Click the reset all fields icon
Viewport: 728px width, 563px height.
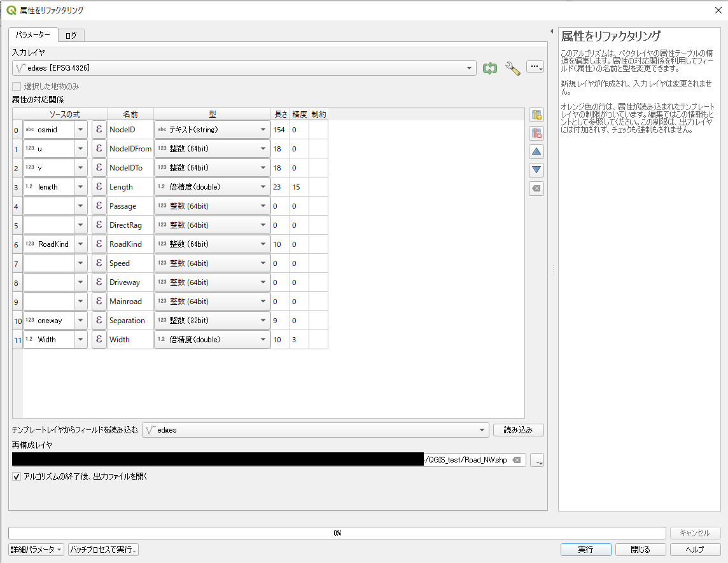tap(536, 189)
